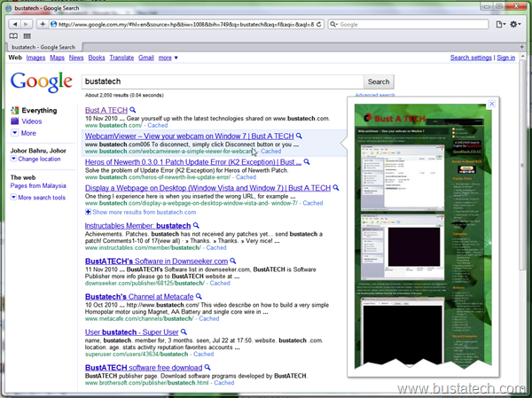Select the Everything search filter
This screenshot has height=398, width=532.
34,110
